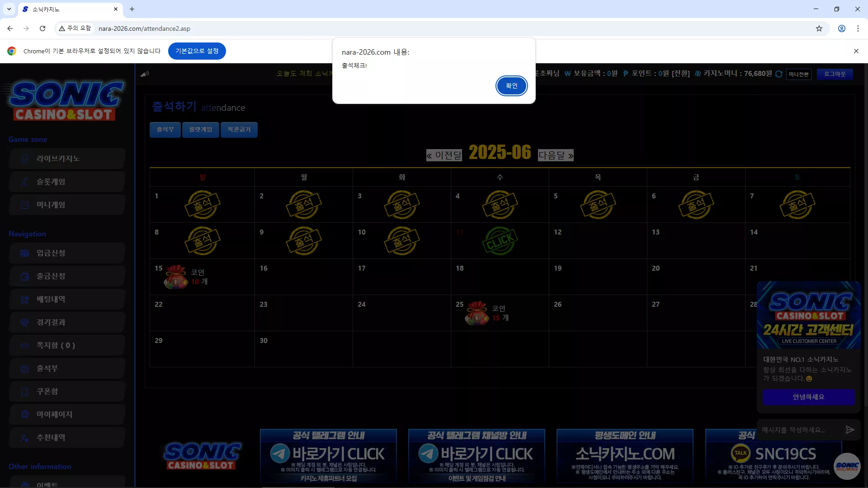Select the 복권긁기 tab
This screenshot has height=488, width=868.
click(x=239, y=130)
